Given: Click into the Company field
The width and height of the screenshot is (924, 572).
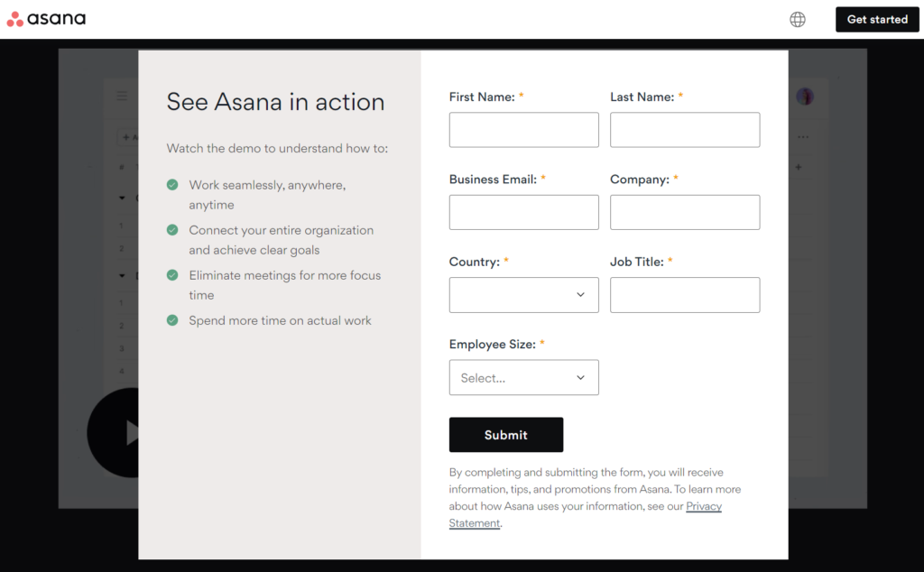Looking at the screenshot, I should coord(685,212).
